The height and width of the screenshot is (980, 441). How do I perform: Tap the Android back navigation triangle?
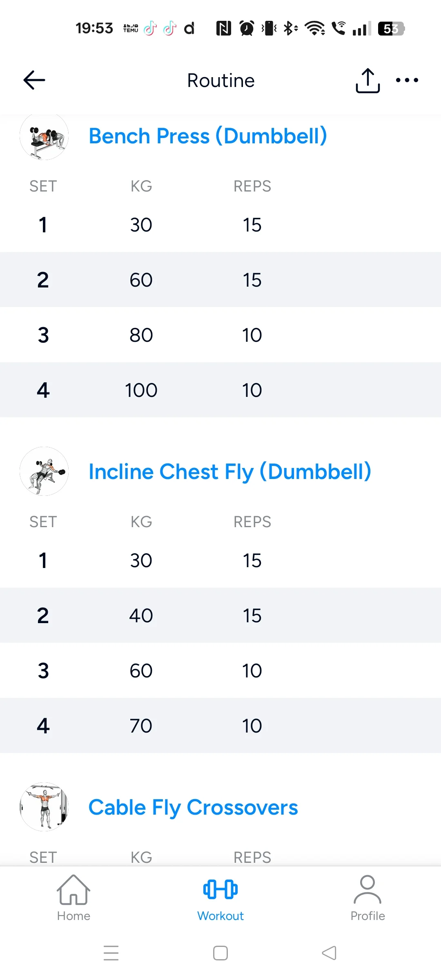(x=329, y=953)
